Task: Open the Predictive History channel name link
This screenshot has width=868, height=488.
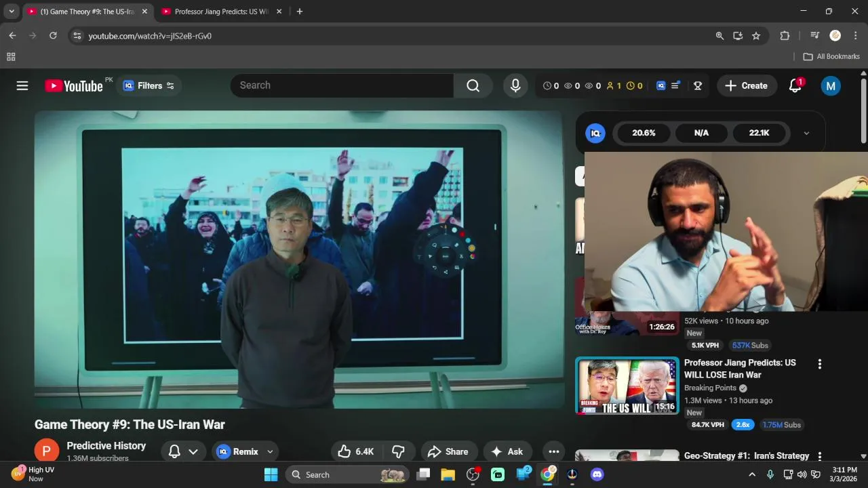Action: (106, 445)
